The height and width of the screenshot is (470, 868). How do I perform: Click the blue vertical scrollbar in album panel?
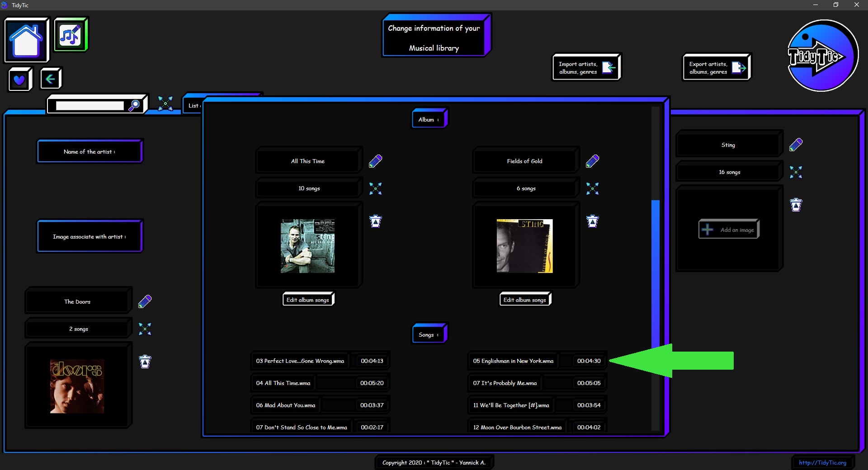pos(655,271)
